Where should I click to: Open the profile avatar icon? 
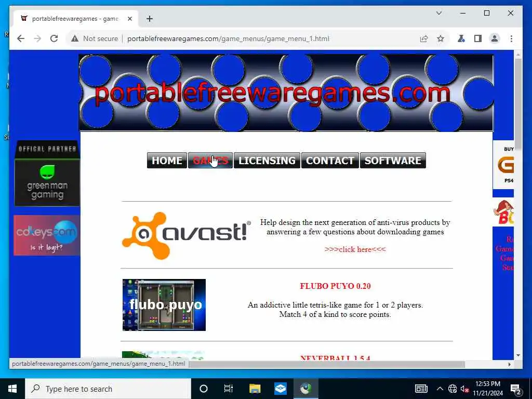pos(495,38)
